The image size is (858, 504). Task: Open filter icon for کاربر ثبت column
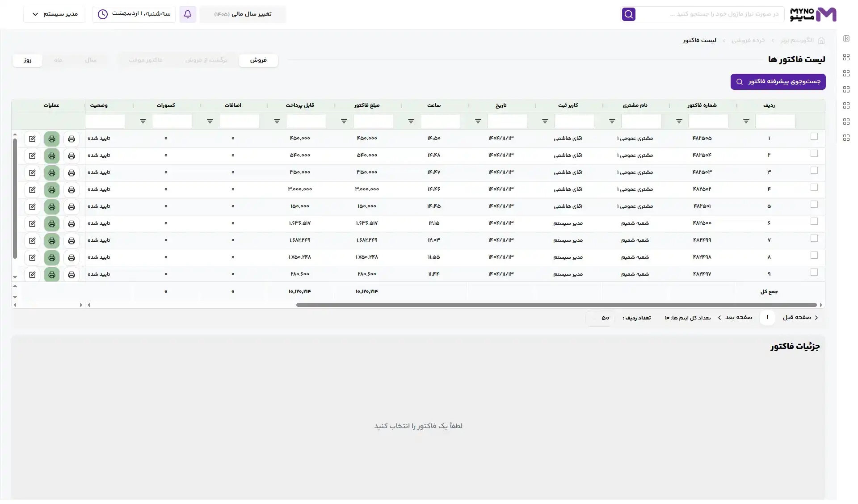pos(545,121)
